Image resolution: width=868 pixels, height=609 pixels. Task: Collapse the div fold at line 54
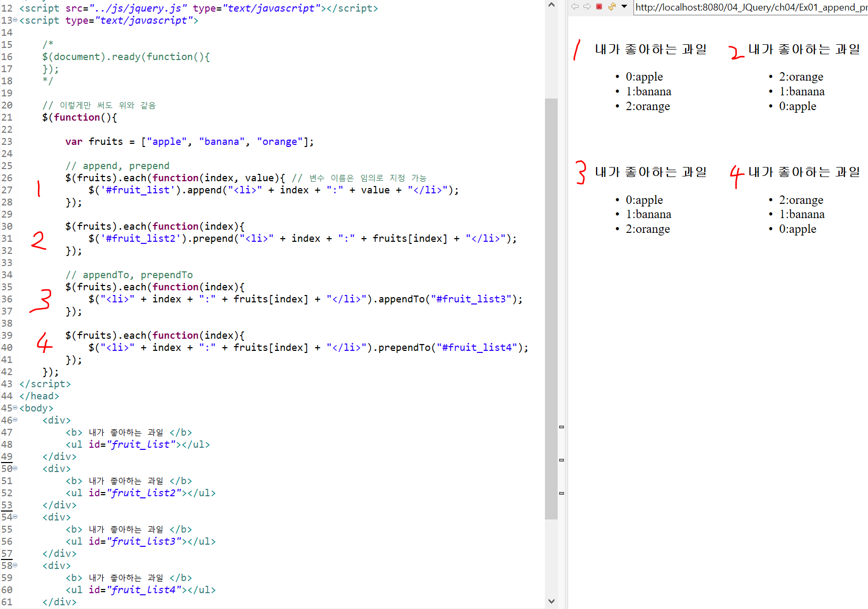click(15, 517)
